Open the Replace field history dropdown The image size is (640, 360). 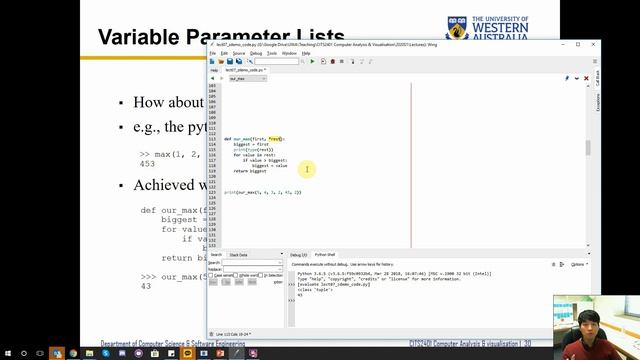point(280,269)
